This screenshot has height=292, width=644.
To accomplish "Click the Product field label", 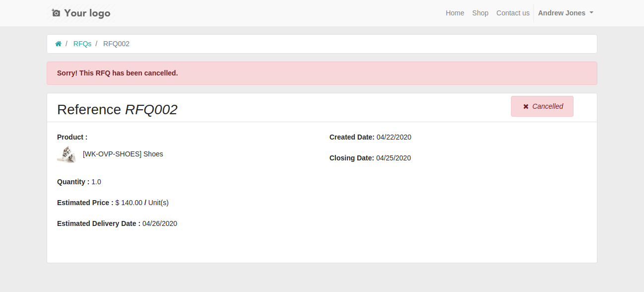I will [72, 137].
